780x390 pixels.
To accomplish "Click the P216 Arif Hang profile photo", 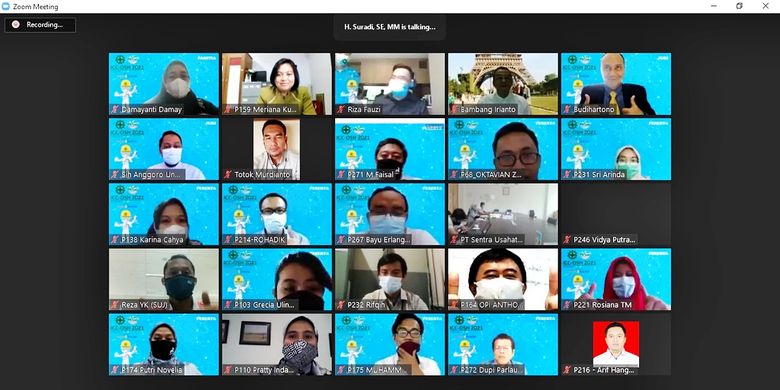I will click(616, 344).
